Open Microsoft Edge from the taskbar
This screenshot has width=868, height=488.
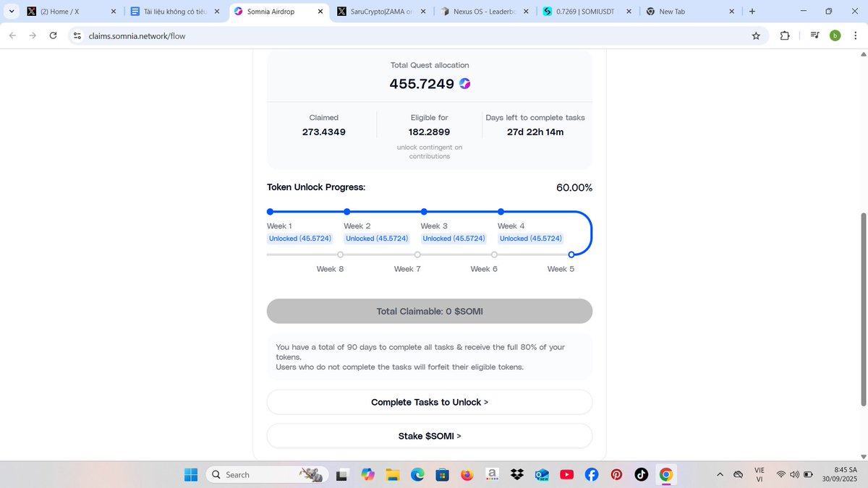pyautogui.click(x=417, y=474)
